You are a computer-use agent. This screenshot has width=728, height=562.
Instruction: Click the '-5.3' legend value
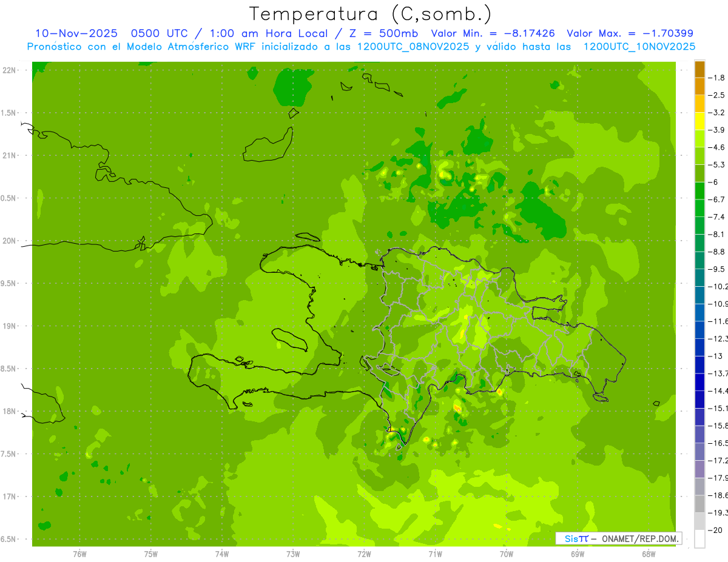point(717,165)
